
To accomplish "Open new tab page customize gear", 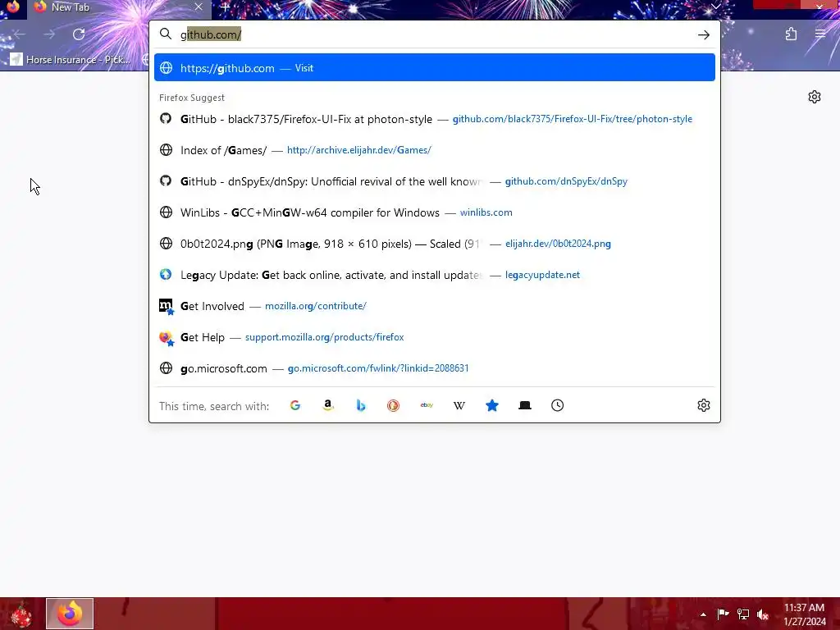I will pos(815,97).
